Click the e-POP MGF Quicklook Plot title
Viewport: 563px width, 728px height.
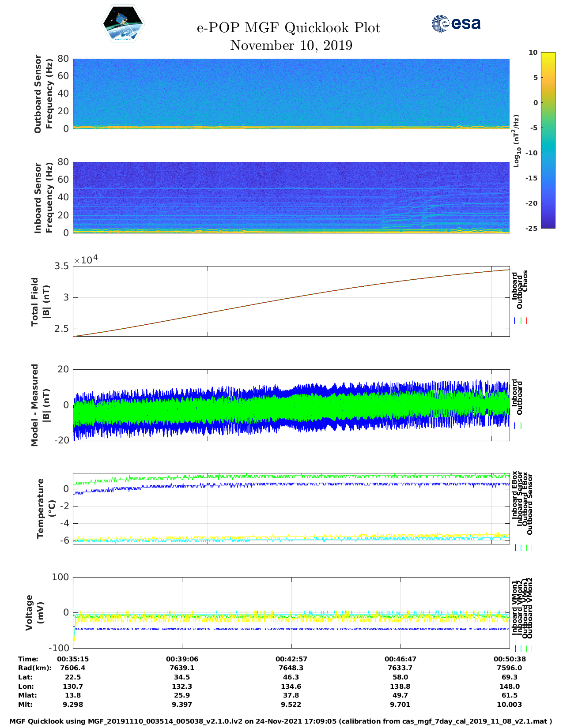(288, 28)
